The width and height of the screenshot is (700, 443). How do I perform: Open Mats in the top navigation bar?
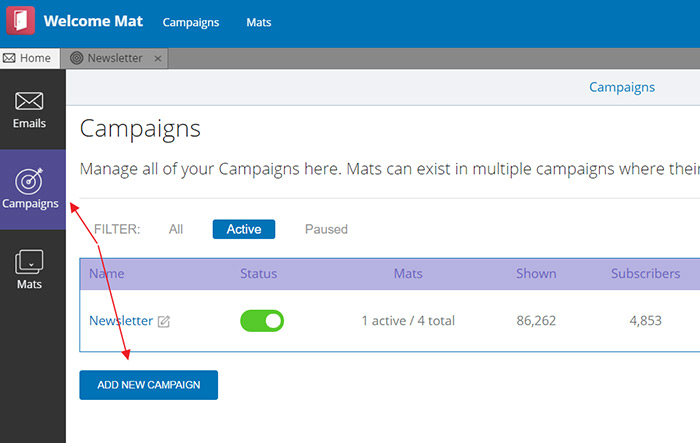(258, 22)
